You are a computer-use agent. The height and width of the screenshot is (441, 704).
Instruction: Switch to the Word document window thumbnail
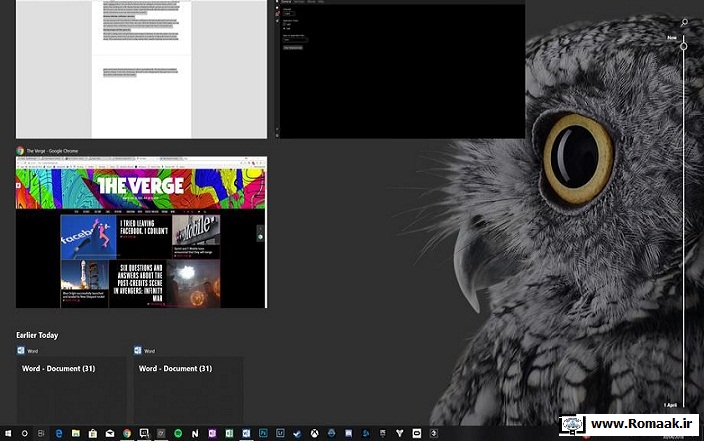pyautogui.click(x=141, y=68)
